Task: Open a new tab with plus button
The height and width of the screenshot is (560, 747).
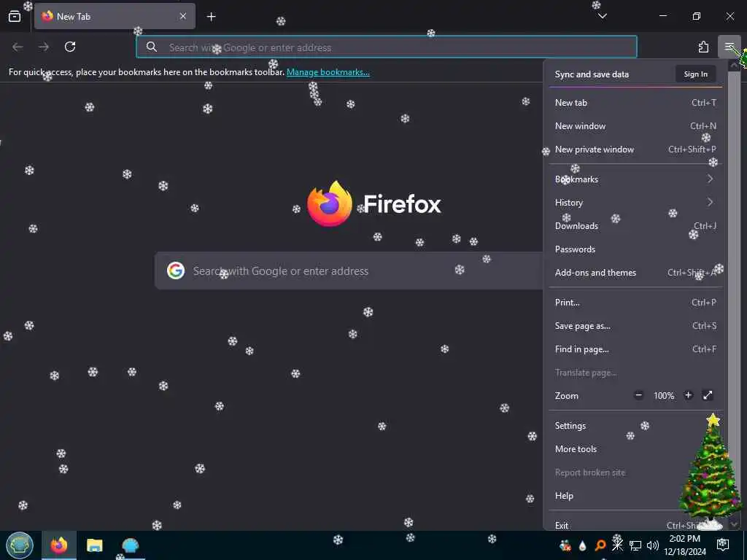Action: (212, 17)
